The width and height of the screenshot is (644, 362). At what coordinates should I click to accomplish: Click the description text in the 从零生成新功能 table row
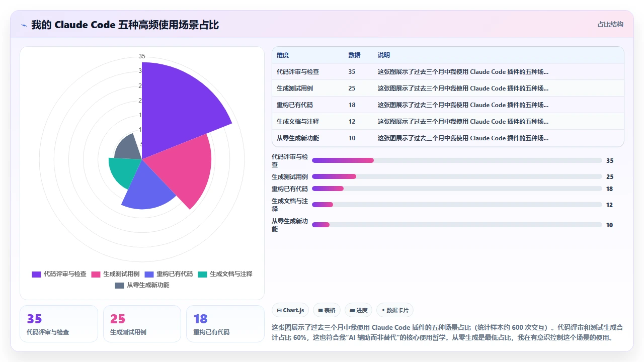pyautogui.click(x=463, y=138)
